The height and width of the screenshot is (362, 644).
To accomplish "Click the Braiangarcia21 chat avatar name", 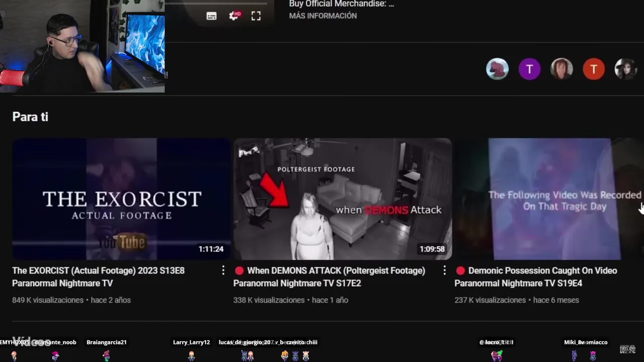I will point(107,342).
